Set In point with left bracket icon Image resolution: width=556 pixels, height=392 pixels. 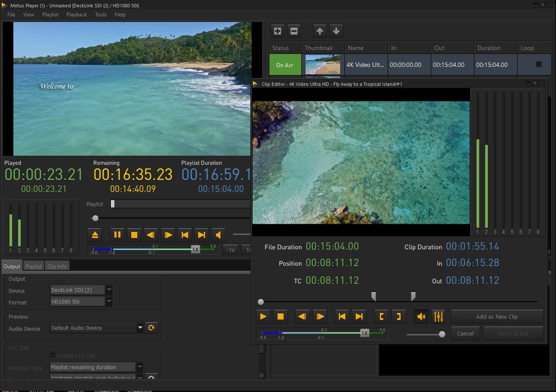pos(382,317)
